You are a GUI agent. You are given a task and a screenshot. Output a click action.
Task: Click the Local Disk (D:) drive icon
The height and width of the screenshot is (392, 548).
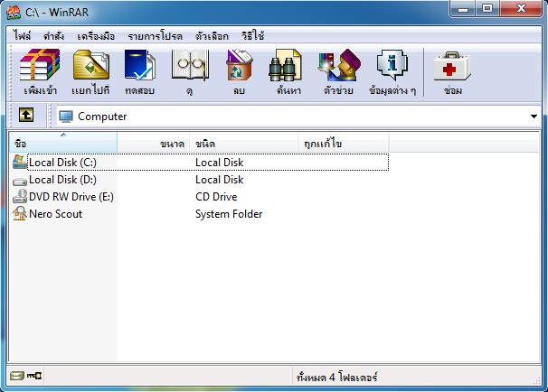click(20, 182)
